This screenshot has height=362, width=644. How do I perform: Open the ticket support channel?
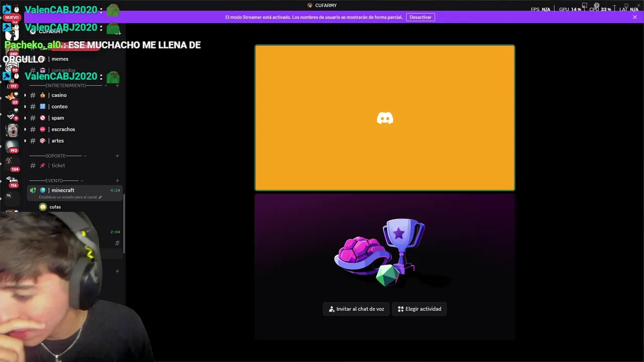[58, 165]
